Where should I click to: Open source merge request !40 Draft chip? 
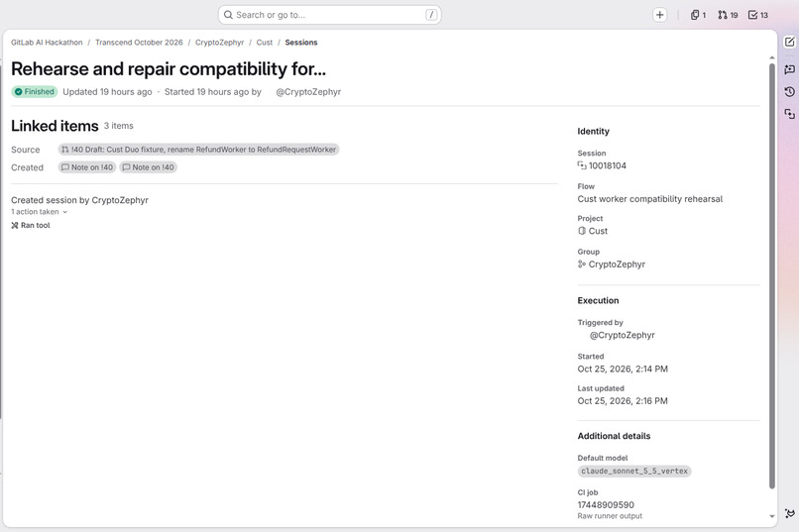click(x=198, y=150)
